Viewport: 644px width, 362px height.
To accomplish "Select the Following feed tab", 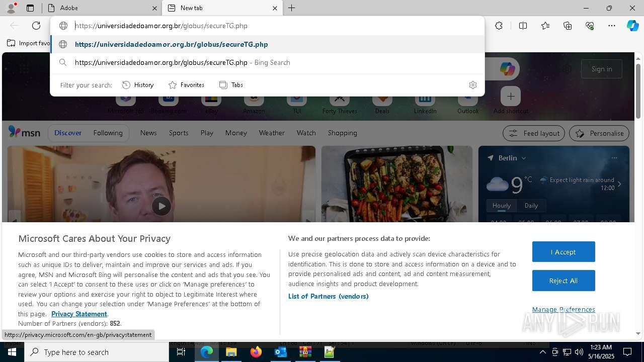I will [108, 133].
